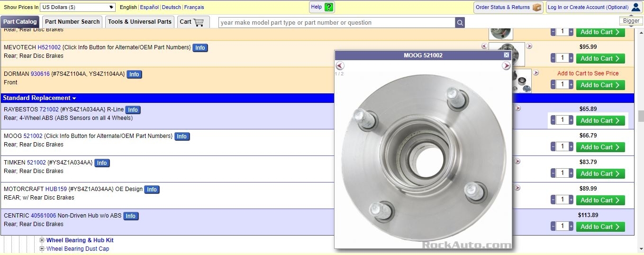Screen dimensions: 644x255
Task: Click the Bigger button
Action: point(631,21)
